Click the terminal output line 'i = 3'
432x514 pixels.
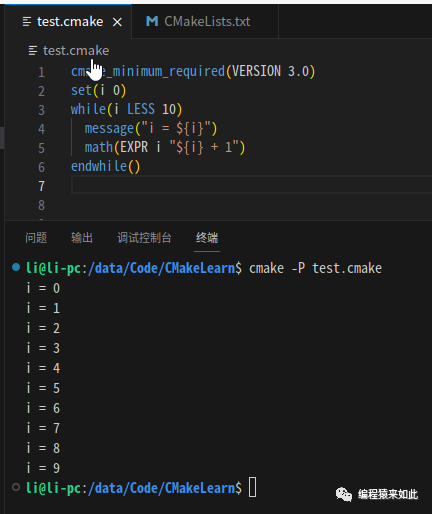(x=43, y=348)
